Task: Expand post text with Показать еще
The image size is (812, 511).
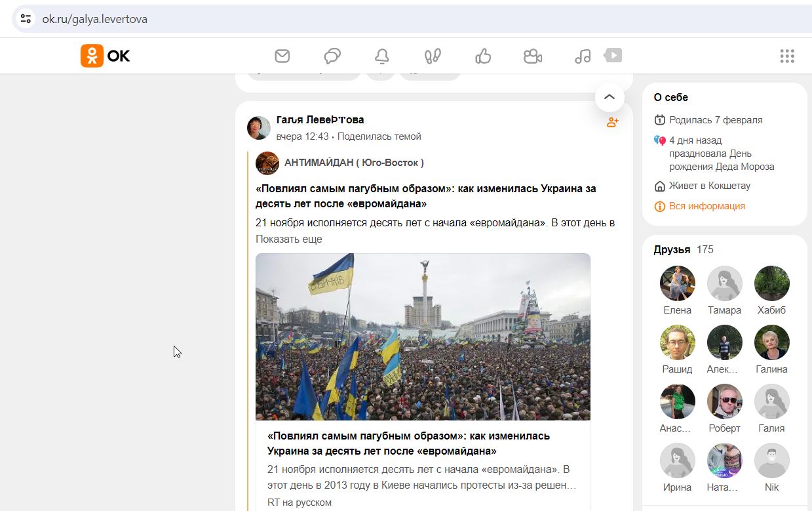Action: [x=289, y=239]
